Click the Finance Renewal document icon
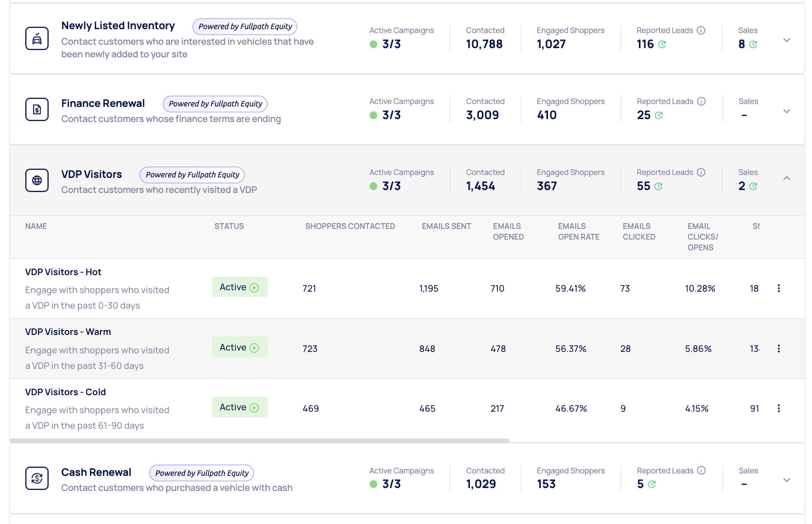The image size is (812, 524). pos(37,110)
